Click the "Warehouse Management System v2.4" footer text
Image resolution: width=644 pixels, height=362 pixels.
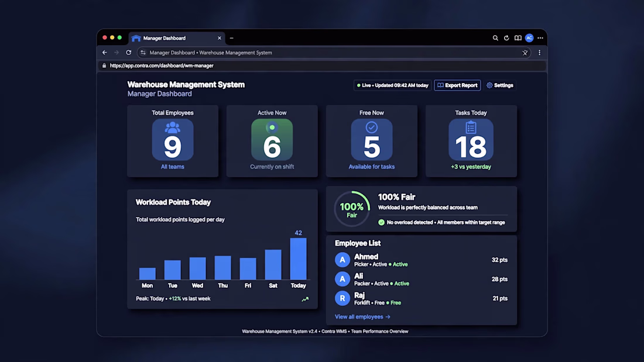click(x=280, y=331)
